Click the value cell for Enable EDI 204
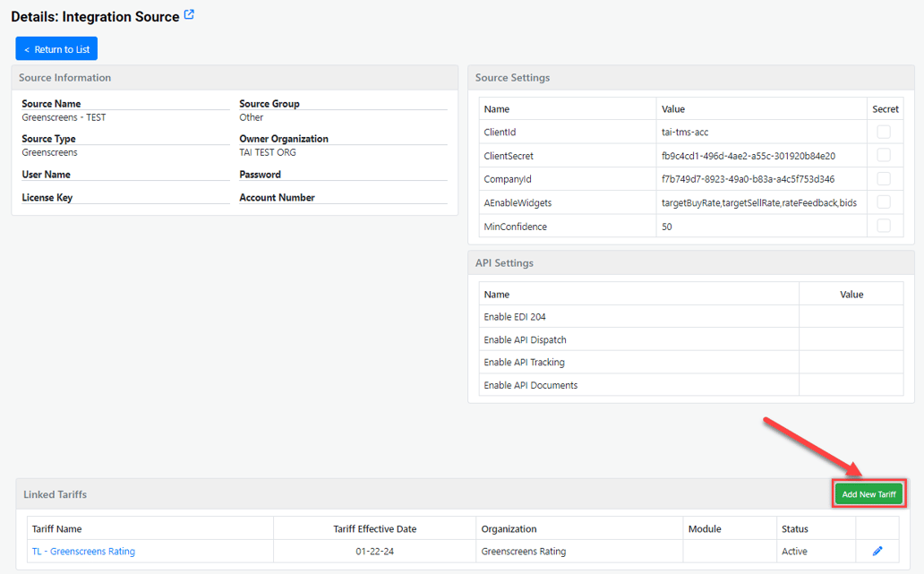The height and width of the screenshot is (574, 924). click(851, 317)
